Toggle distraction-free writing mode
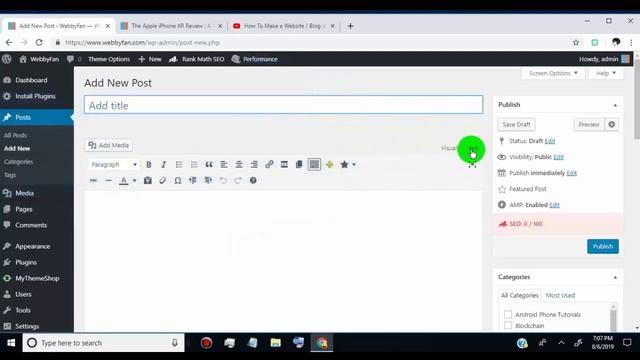This screenshot has width=640, height=360. pyautogui.click(x=472, y=165)
